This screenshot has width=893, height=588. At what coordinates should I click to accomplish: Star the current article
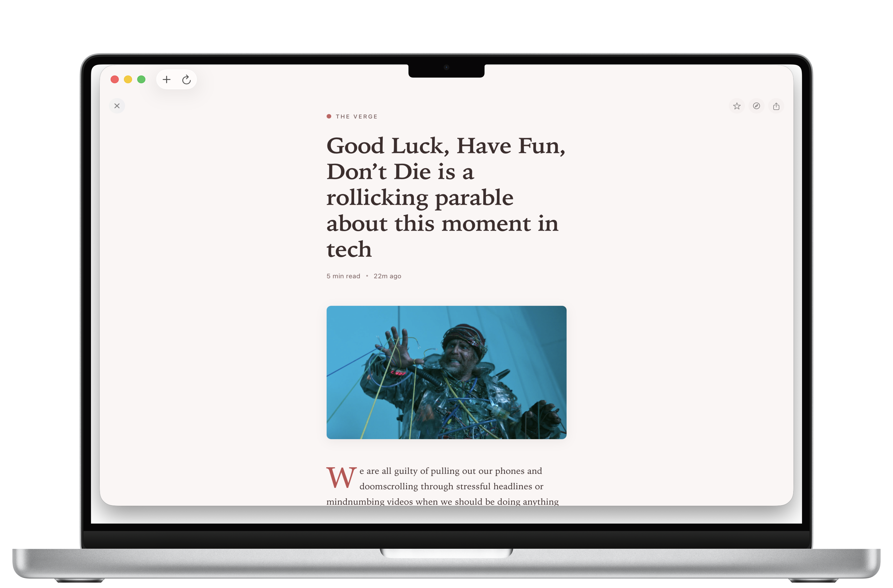737,106
